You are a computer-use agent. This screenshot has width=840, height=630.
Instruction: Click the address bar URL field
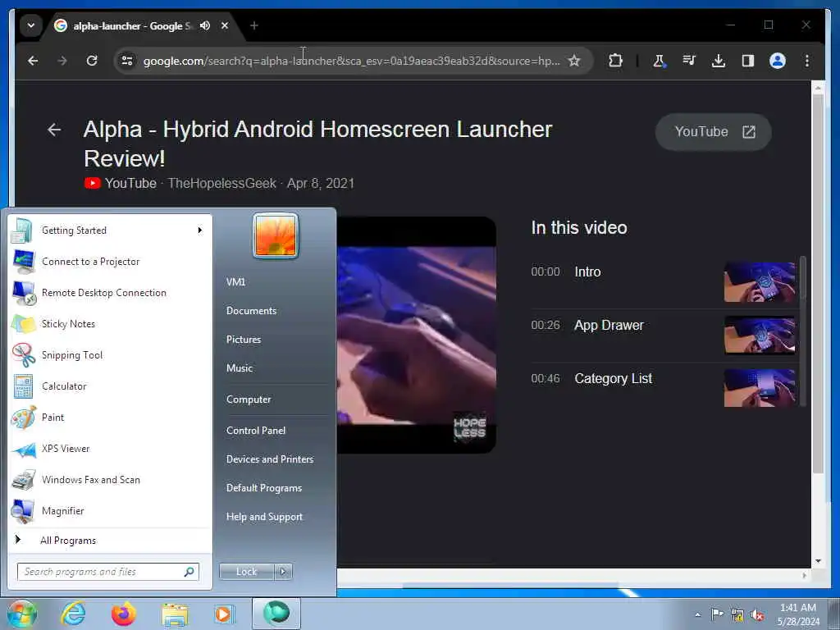[x=351, y=61]
